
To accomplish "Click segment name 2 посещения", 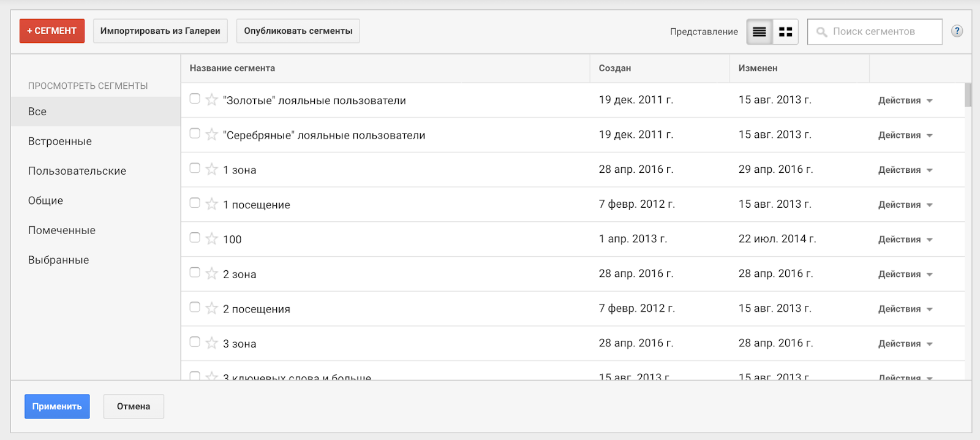I will [x=257, y=309].
